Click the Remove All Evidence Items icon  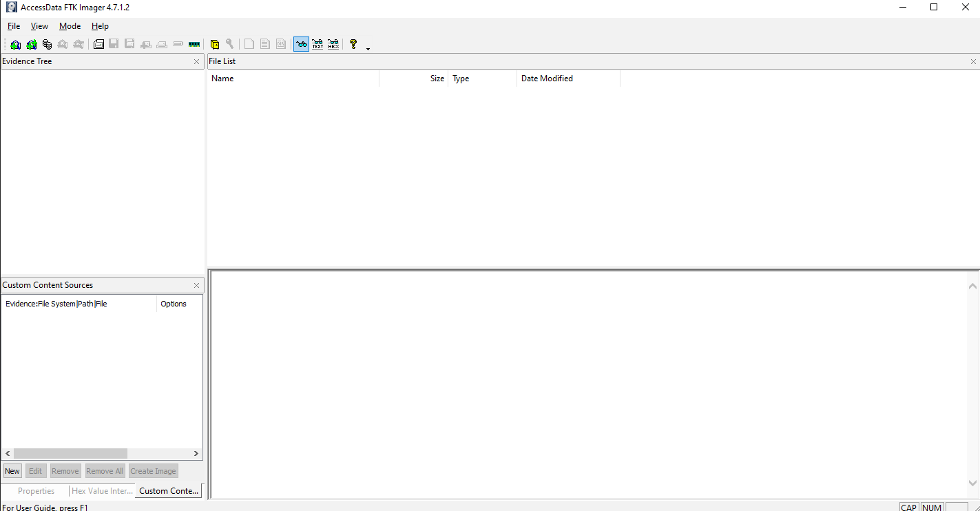click(79, 44)
